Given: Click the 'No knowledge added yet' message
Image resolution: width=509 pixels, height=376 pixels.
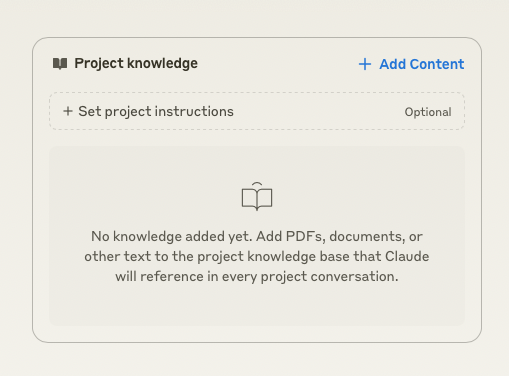Looking at the screenshot, I should [257, 256].
